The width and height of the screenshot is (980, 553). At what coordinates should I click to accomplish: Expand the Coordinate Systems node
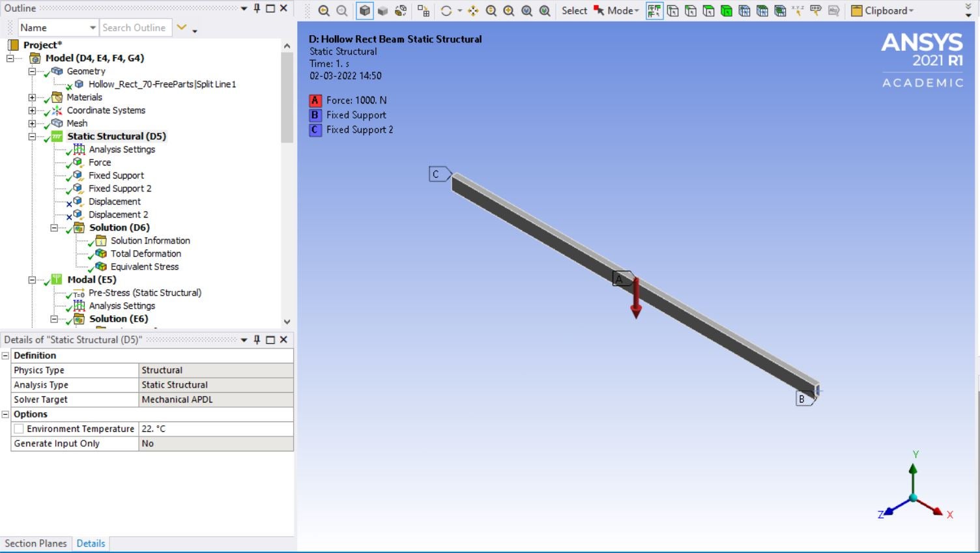(31, 110)
